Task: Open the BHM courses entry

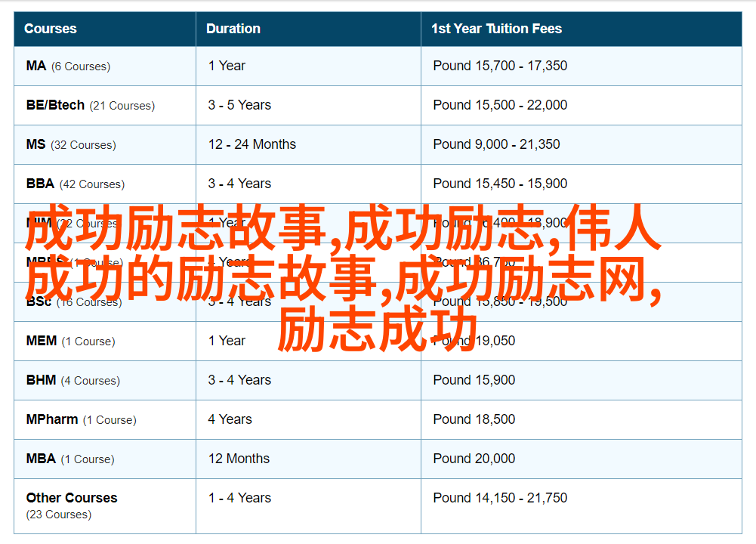Action: click(x=41, y=380)
